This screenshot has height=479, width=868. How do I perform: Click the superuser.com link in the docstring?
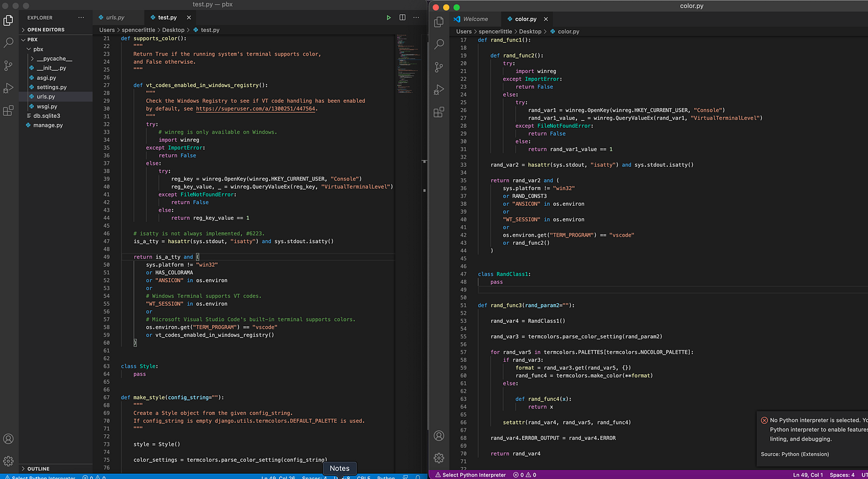tap(256, 109)
